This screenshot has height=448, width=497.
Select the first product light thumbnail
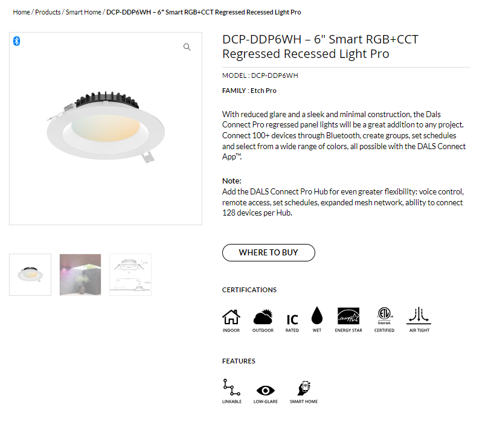point(30,275)
